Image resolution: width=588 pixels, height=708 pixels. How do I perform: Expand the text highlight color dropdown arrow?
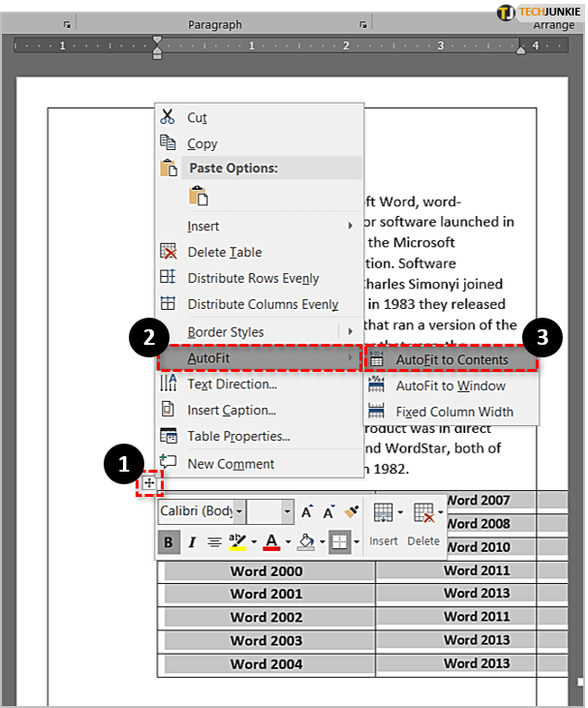pos(252,541)
